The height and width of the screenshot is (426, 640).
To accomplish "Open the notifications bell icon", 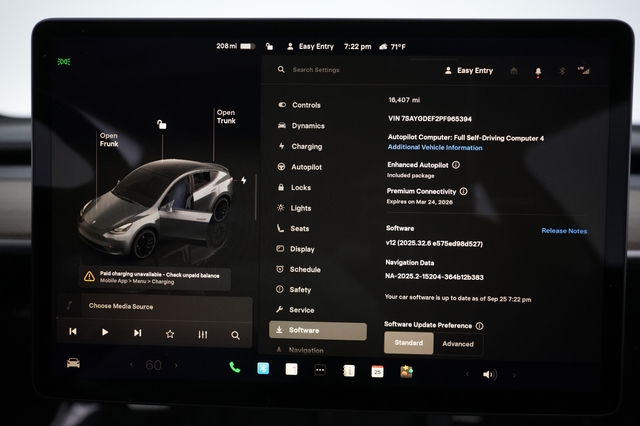I will 538,72.
